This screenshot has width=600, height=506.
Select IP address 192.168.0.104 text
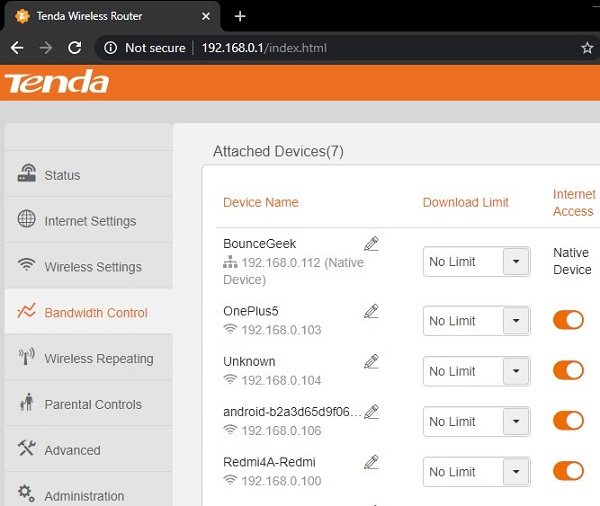coord(281,380)
